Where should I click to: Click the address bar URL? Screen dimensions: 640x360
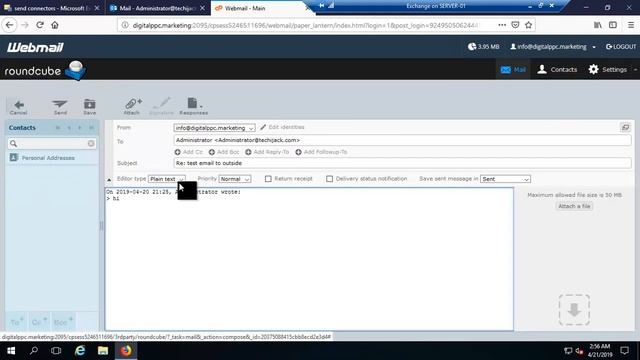pyautogui.click(x=305, y=25)
